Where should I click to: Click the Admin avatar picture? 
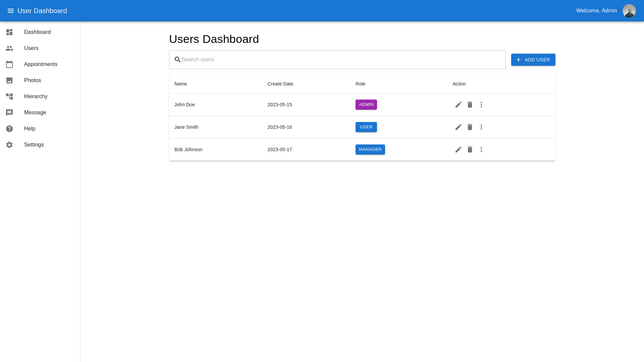(629, 11)
